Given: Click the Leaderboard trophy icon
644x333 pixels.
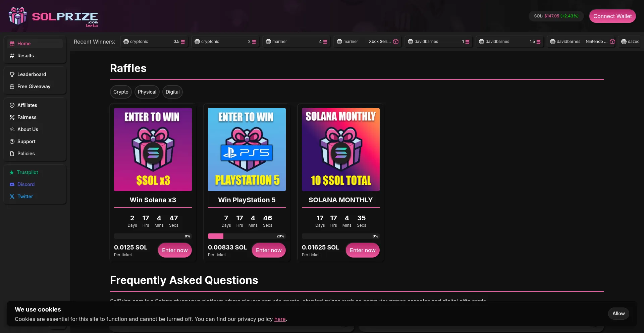Looking at the screenshot, I should tap(12, 74).
